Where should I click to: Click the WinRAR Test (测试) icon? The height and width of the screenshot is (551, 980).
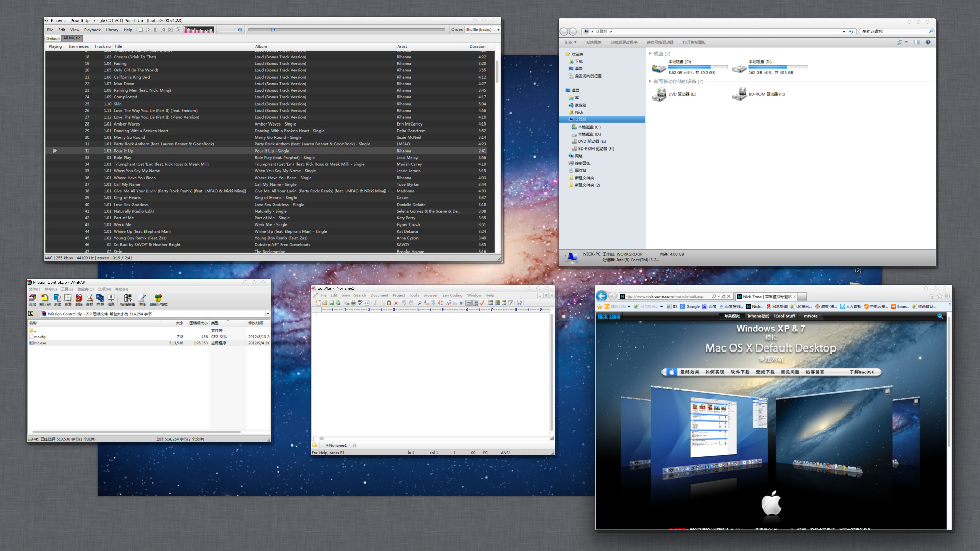(57, 300)
